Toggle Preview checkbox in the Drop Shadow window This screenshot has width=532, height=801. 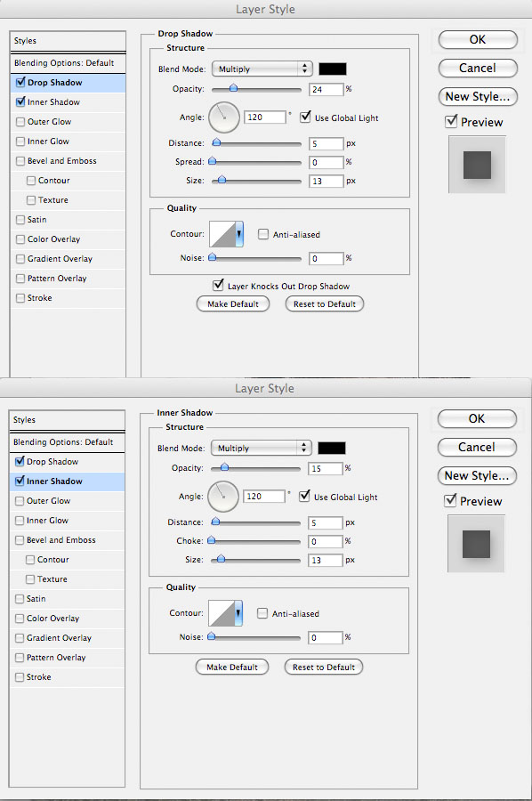[x=451, y=122]
